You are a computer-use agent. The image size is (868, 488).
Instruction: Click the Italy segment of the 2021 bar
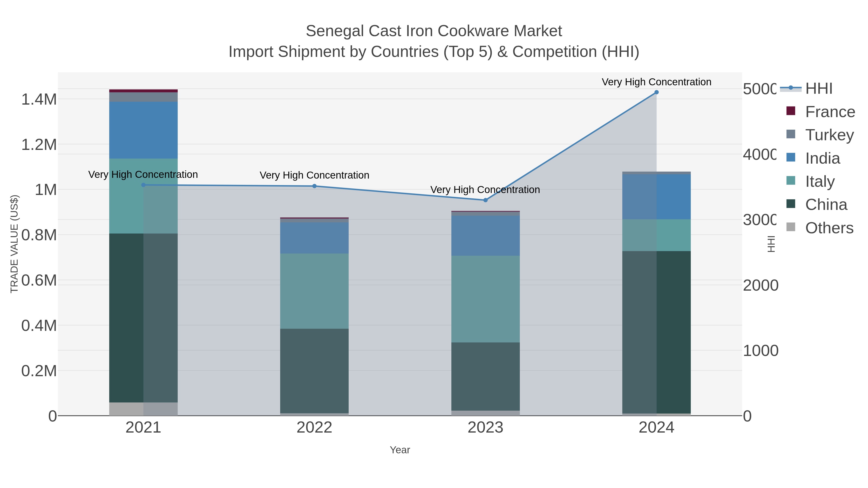coord(143,196)
